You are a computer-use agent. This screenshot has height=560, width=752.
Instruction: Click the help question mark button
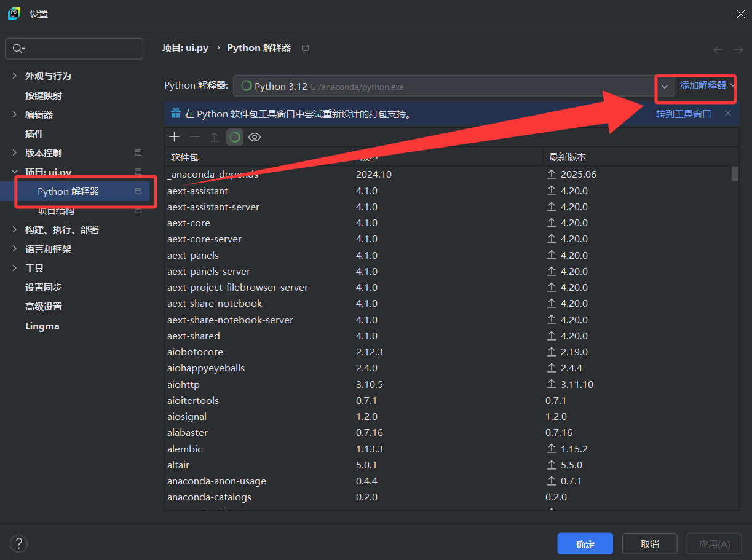tap(18, 543)
